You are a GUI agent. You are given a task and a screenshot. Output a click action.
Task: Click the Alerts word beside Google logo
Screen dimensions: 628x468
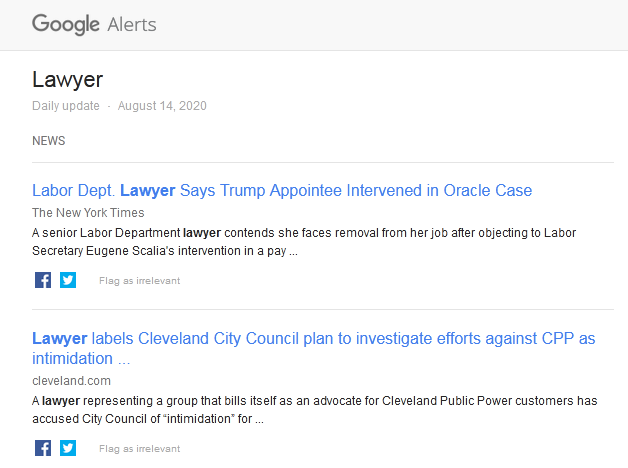[x=131, y=24]
